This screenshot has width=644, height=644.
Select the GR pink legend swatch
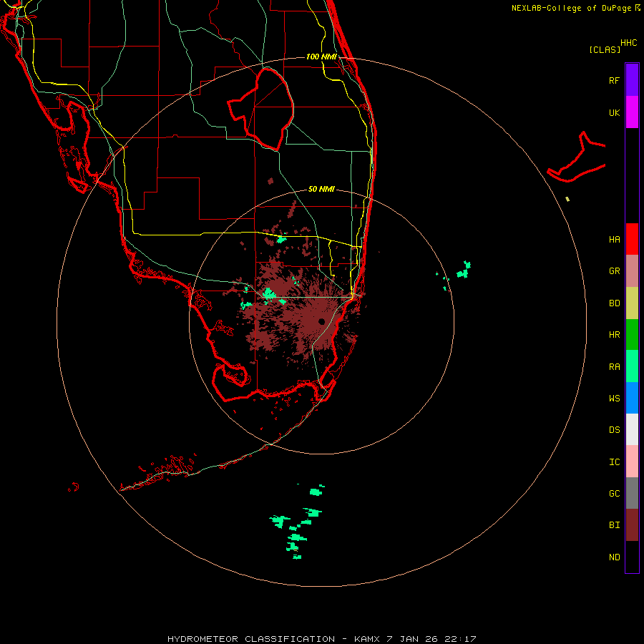pos(632,271)
